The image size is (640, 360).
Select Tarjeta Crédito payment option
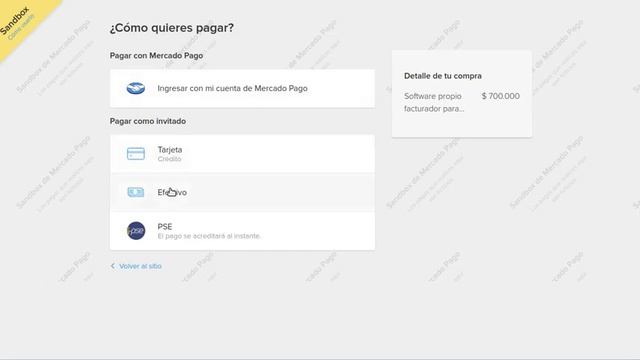[x=242, y=154]
